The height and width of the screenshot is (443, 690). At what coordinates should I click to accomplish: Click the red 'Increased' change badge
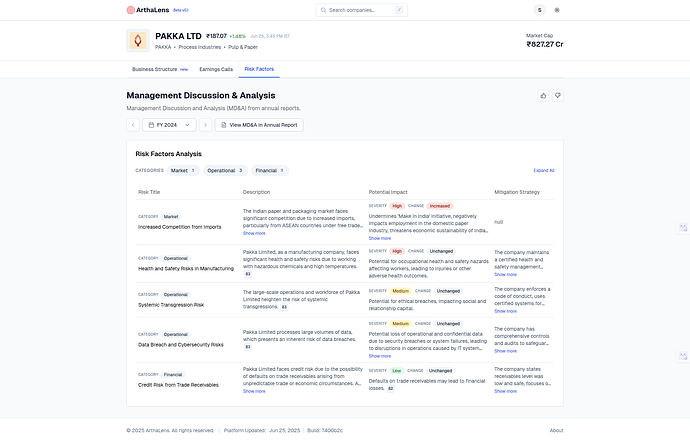[x=440, y=206]
